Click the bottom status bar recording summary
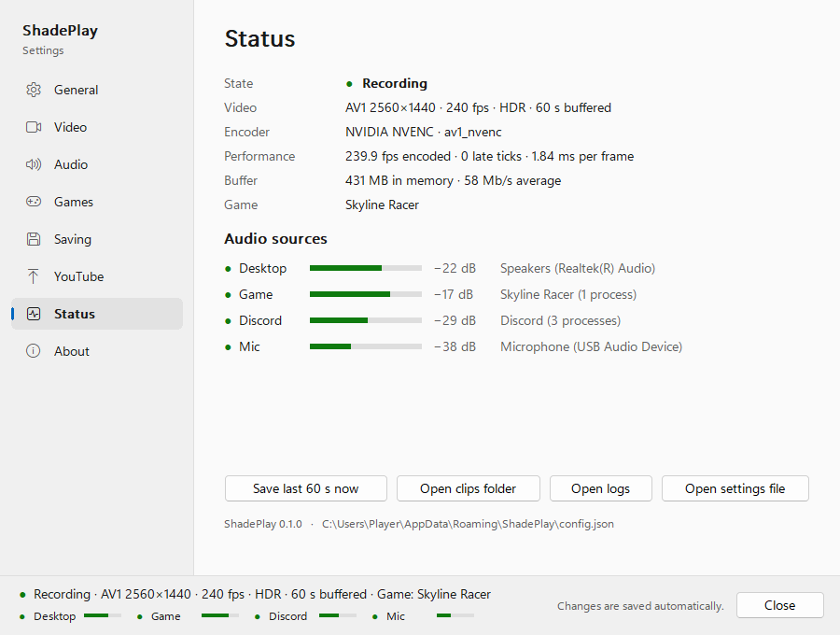Image resolution: width=840 pixels, height=635 pixels. pos(262,595)
